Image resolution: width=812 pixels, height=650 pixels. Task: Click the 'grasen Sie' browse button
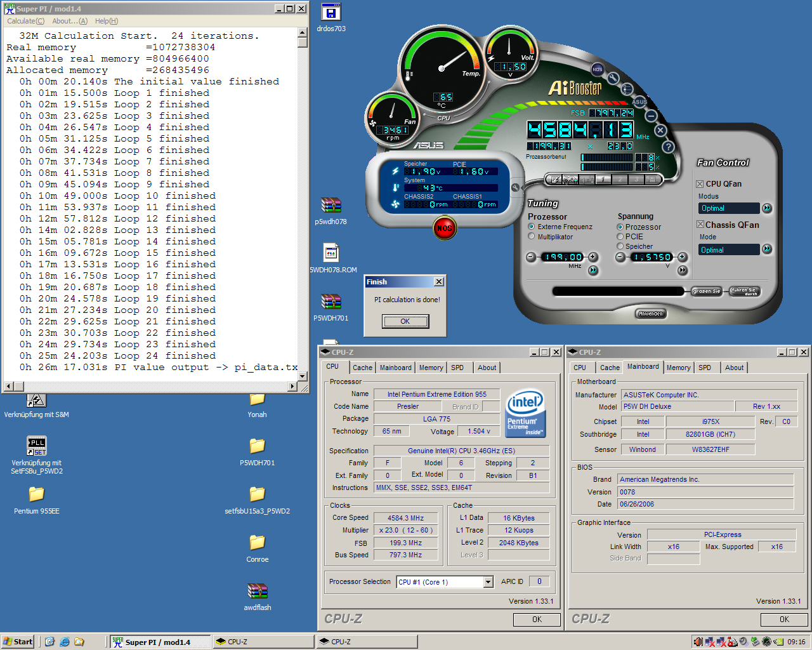[706, 291]
